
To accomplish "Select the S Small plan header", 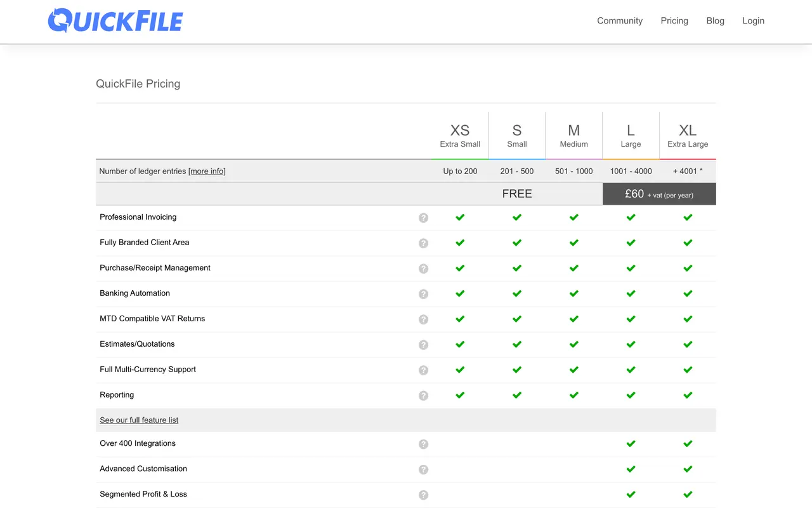I will tap(517, 135).
